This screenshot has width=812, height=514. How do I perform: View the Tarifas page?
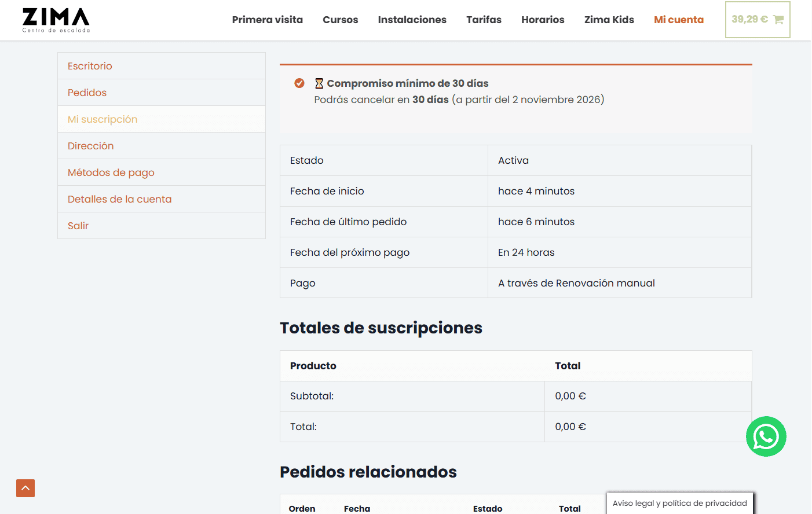(484, 20)
